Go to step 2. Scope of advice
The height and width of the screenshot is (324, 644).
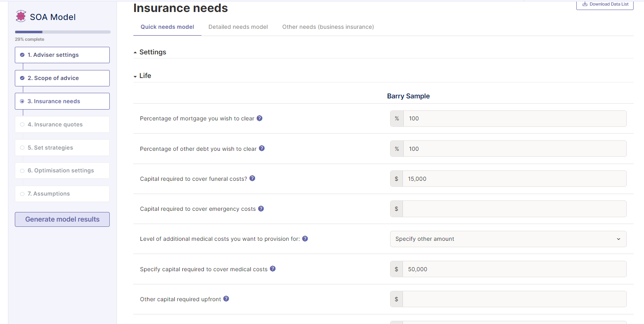62,78
